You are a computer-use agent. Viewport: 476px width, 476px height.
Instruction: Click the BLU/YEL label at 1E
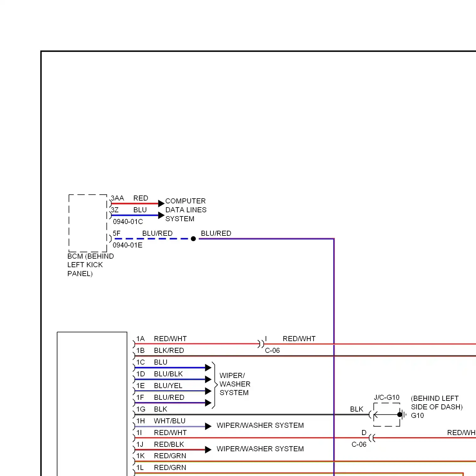[x=168, y=386]
